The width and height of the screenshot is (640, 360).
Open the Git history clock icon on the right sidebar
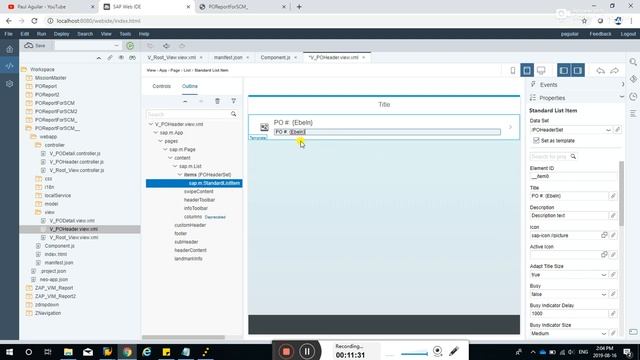[633, 97]
